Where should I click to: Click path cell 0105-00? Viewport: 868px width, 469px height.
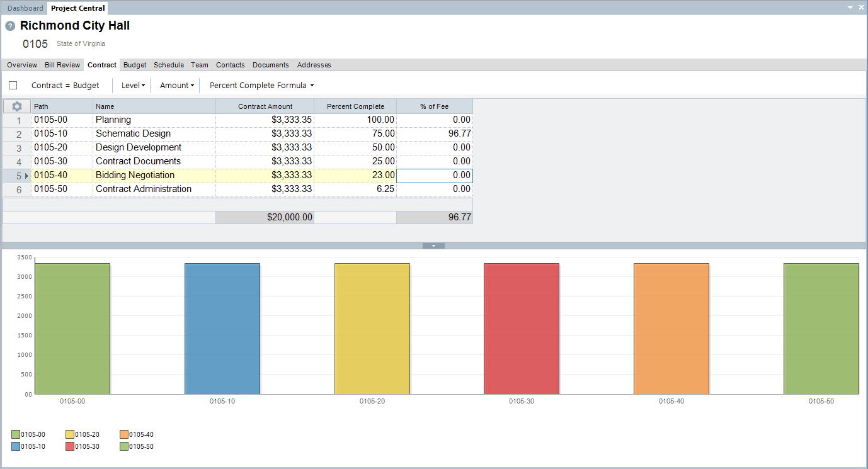[x=62, y=120]
